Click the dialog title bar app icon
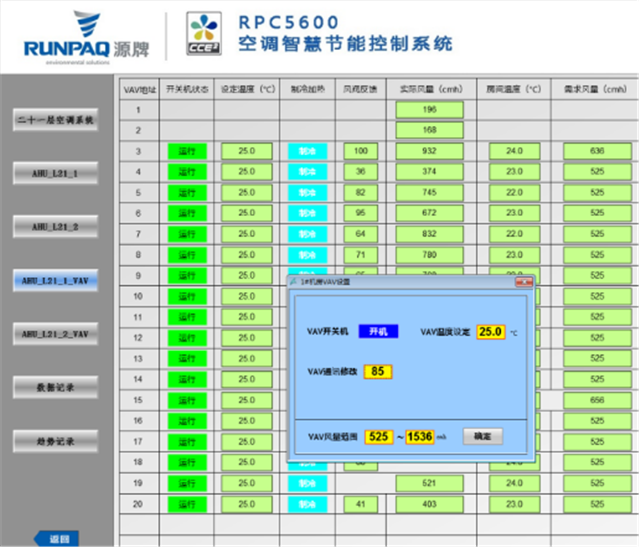This screenshot has width=640, height=548. [x=296, y=283]
